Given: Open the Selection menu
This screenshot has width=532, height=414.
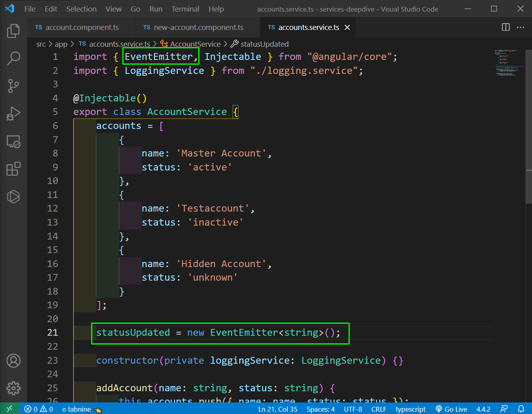Looking at the screenshot, I should tap(82, 9).
